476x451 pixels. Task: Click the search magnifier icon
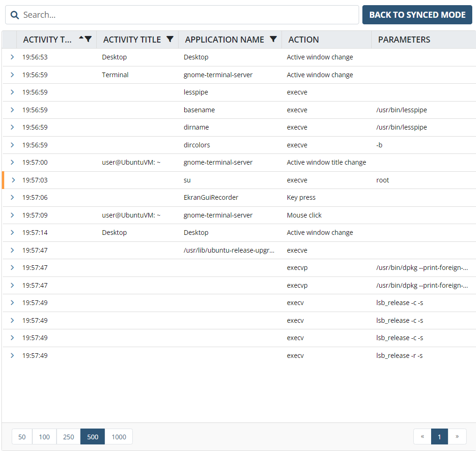coord(14,15)
